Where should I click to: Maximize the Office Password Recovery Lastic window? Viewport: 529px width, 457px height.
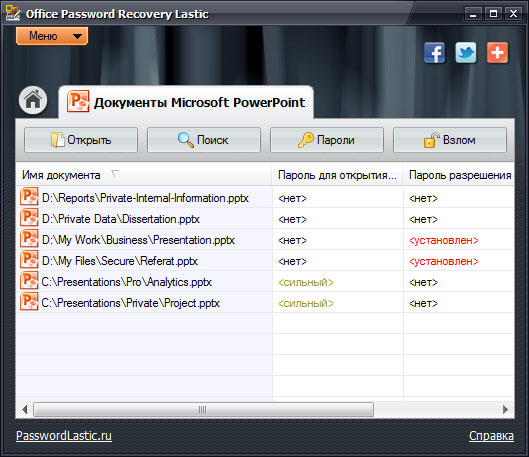493,14
